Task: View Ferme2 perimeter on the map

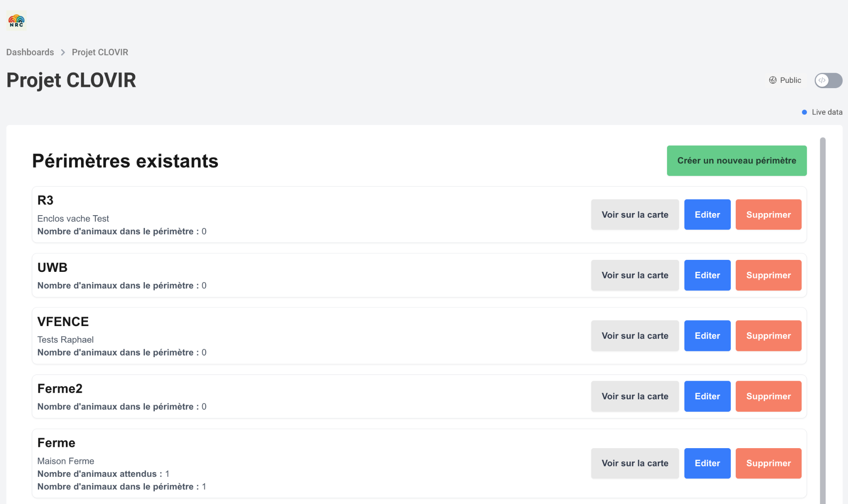Action: click(x=634, y=396)
